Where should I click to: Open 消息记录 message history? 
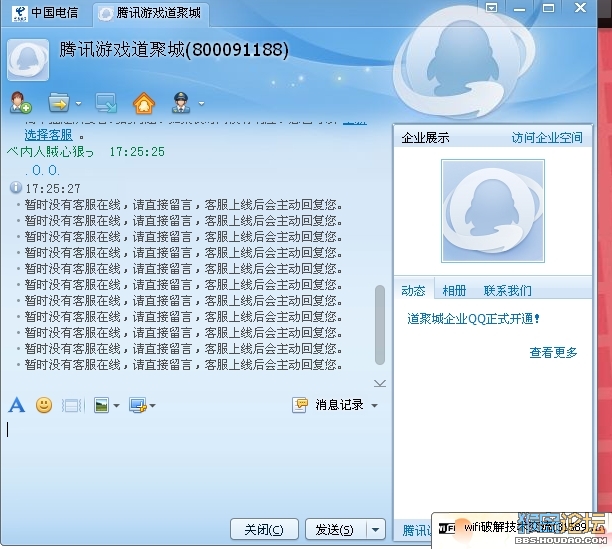pyautogui.click(x=328, y=405)
